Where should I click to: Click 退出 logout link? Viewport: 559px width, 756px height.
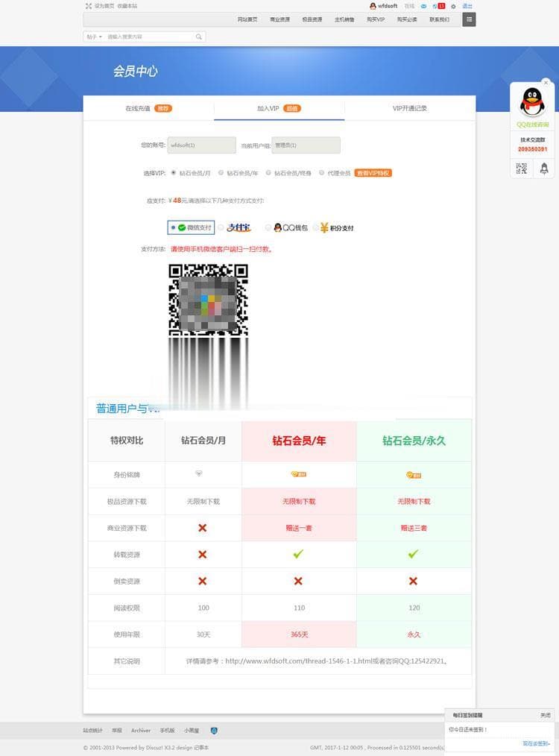(x=467, y=6)
